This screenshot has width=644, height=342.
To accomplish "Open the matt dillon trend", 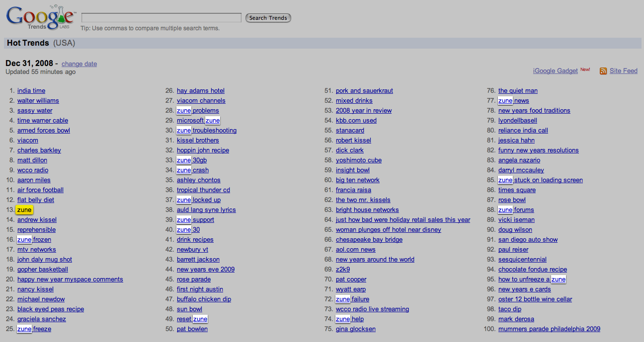I will (x=32, y=160).
